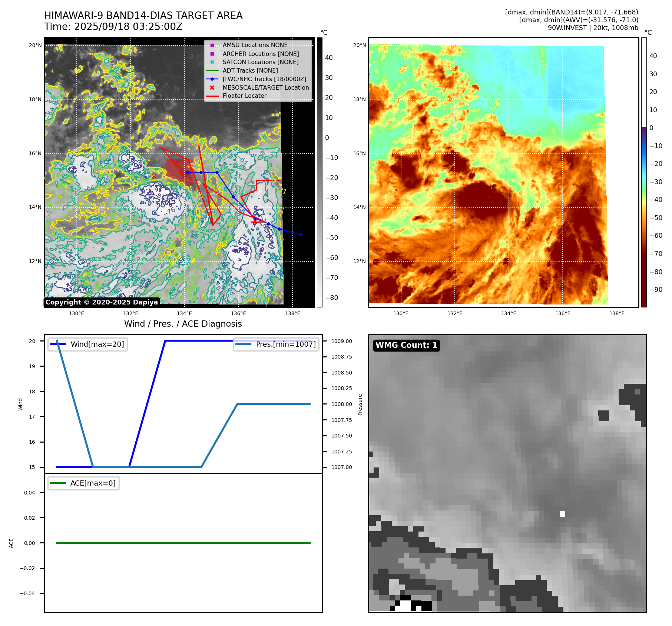Image resolution: width=672 pixels, height=626 pixels.
Task: Click the green ADT Tracks legend line
Action: tap(212, 70)
